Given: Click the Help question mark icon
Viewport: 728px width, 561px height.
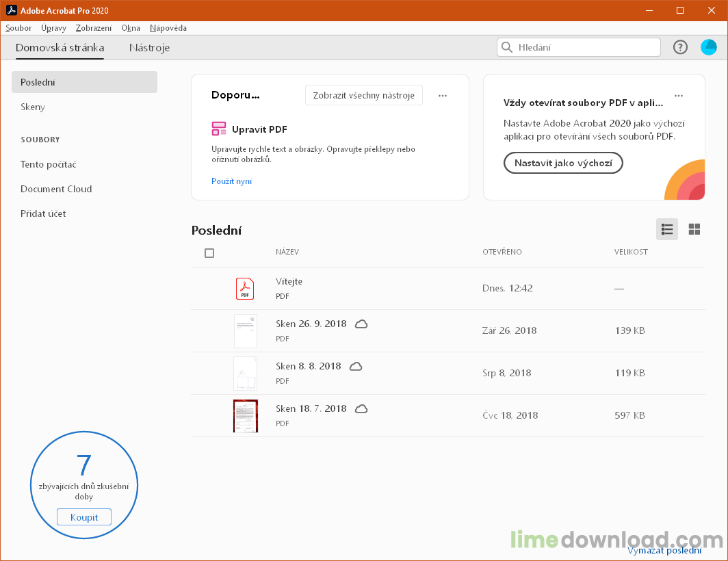Looking at the screenshot, I should pos(679,47).
